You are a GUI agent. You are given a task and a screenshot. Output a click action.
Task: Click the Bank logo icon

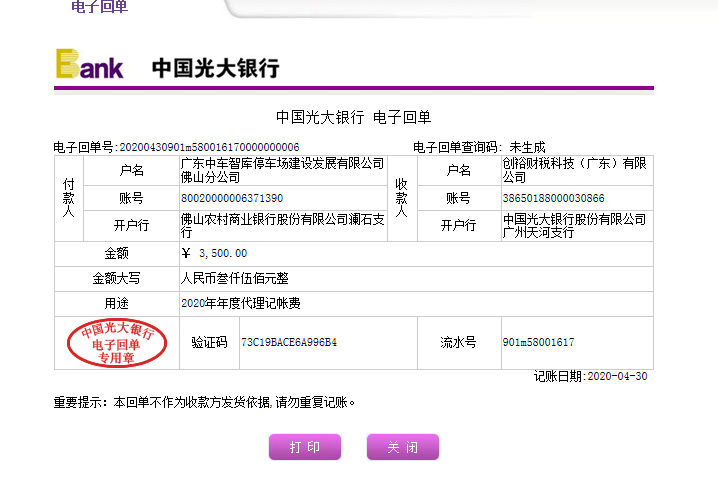90,64
